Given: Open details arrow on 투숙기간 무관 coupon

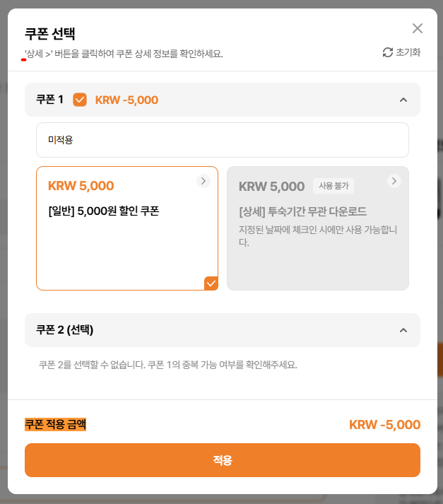Looking at the screenshot, I should tap(394, 181).
